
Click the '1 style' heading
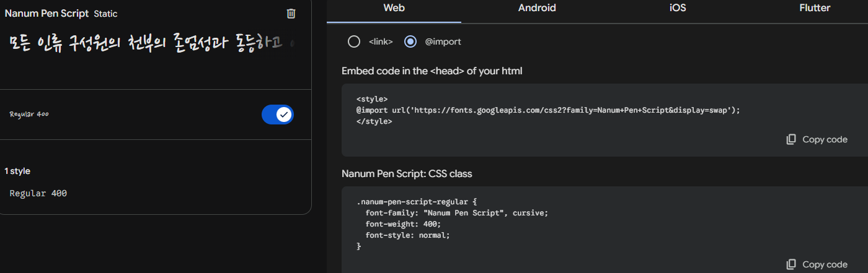17,171
